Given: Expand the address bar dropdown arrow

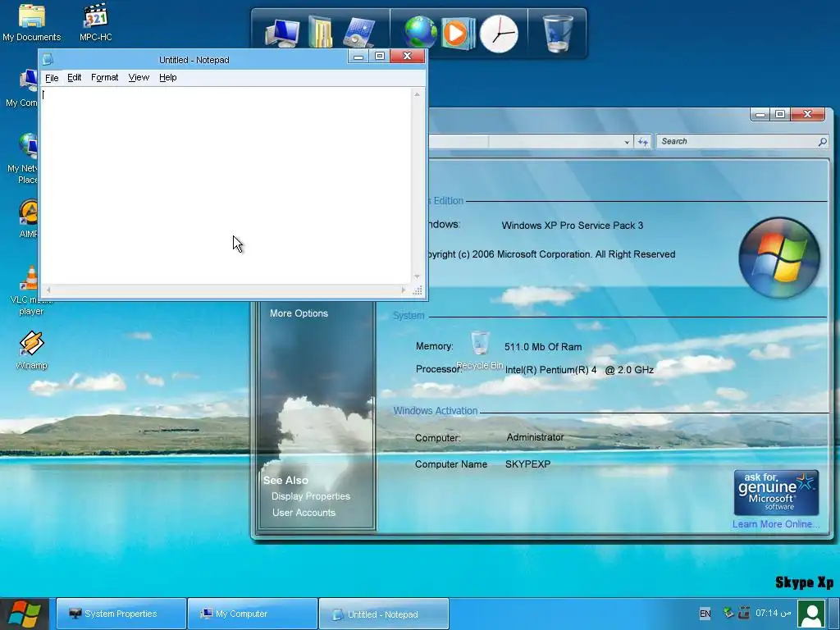Looking at the screenshot, I should pos(627,142).
